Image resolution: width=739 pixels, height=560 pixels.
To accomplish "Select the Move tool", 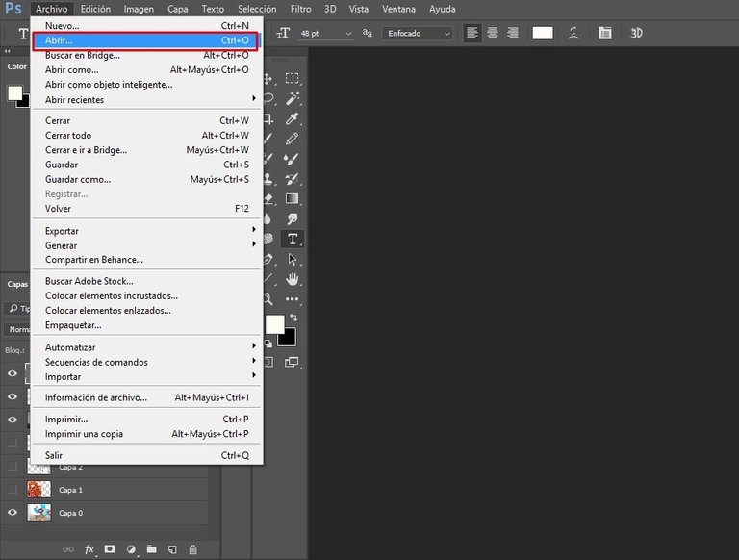I will point(268,79).
